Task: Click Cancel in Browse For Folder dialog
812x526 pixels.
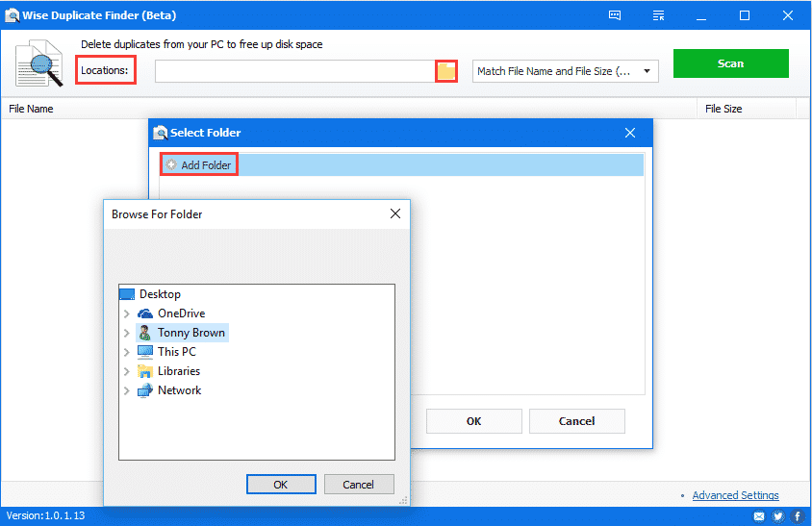Action: [358, 484]
